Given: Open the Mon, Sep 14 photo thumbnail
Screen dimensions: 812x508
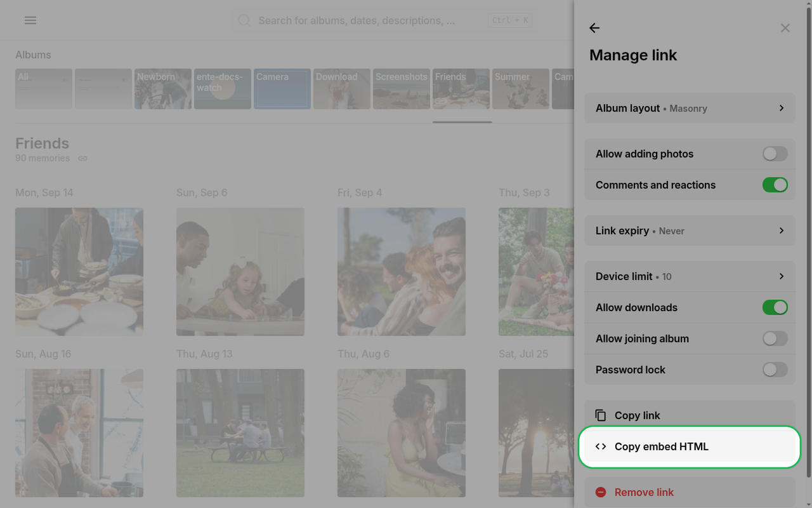Looking at the screenshot, I should (x=79, y=272).
